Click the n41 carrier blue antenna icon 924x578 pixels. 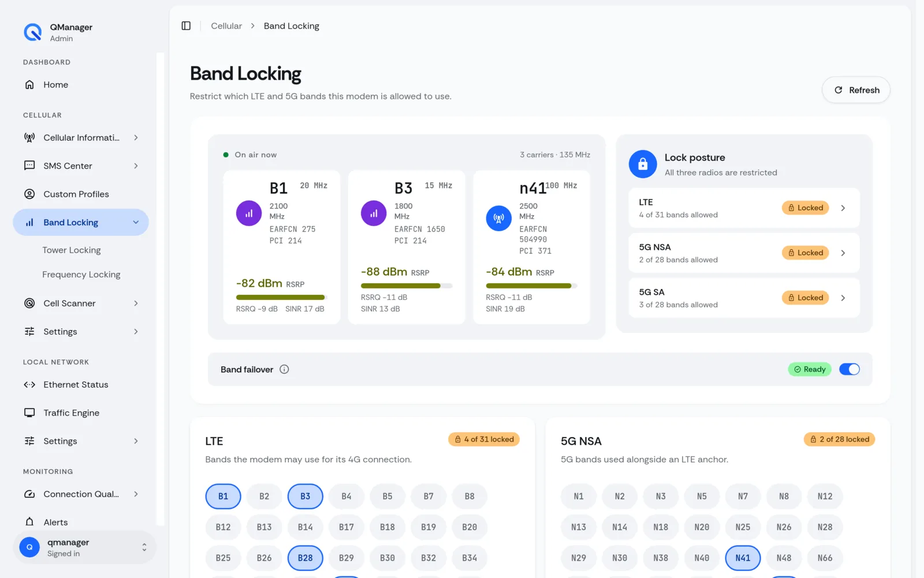tap(499, 218)
